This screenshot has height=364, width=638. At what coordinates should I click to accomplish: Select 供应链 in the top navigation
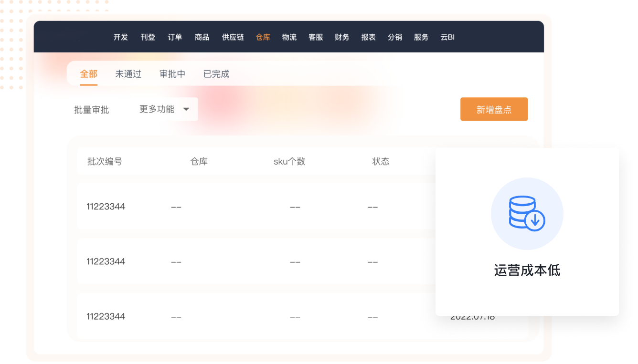pyautogui.click(x=233, y=37)
